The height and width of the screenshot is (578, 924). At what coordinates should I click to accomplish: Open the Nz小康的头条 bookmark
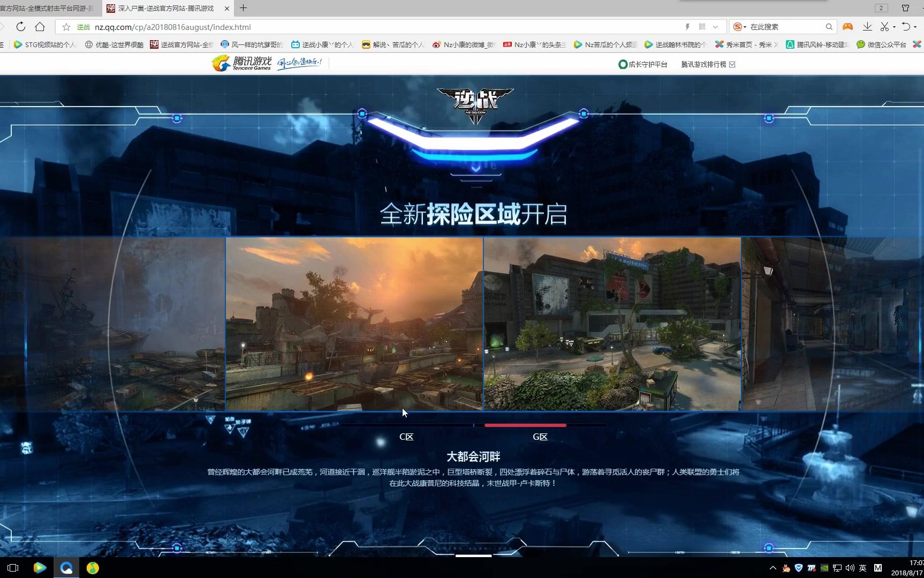click(534, 44)
